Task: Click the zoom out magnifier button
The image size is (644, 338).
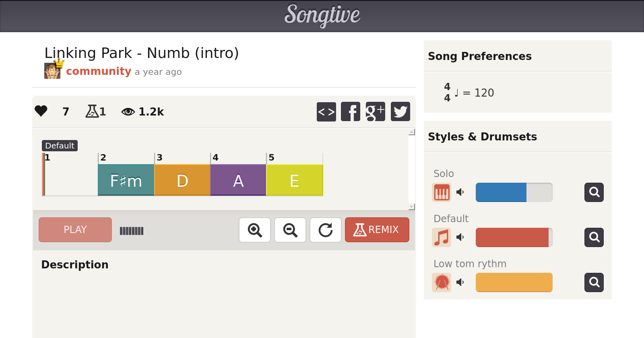Action: point(290,230)
